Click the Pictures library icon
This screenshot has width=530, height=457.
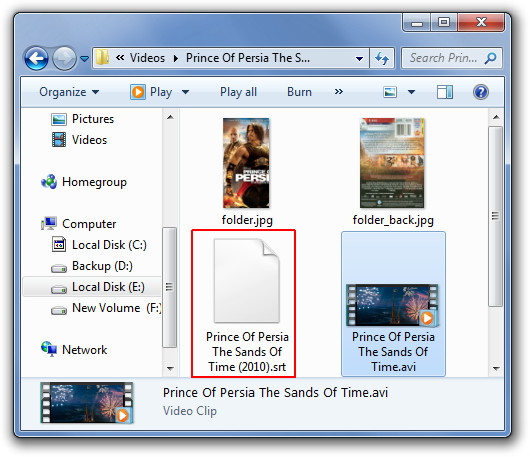click(59, 119)
